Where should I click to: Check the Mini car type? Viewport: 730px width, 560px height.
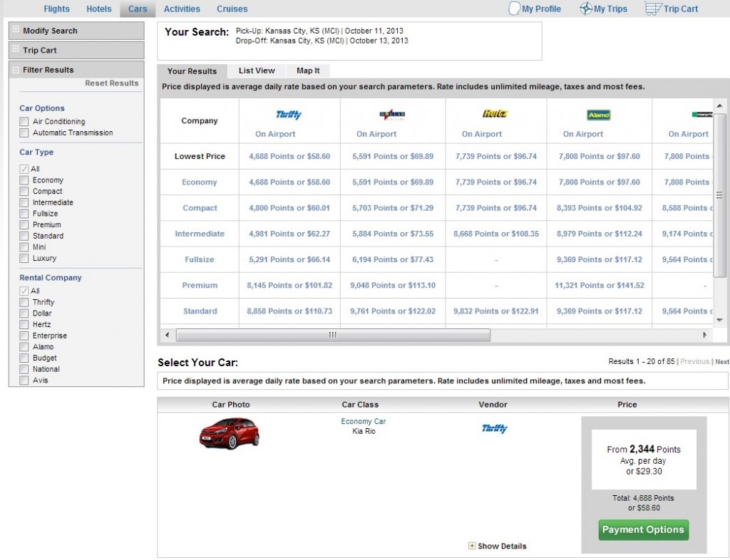(x=24, y=247)
